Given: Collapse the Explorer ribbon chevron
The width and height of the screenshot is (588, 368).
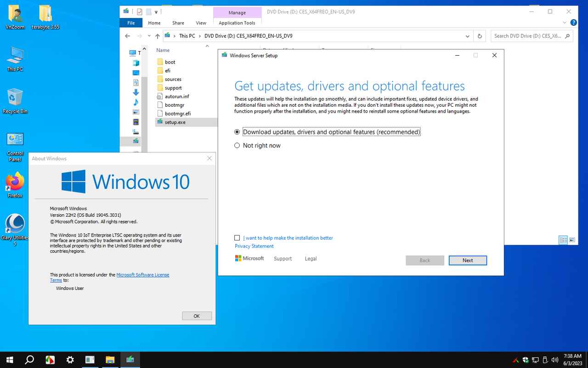Looking at the screenshot, I should (565, 23).
